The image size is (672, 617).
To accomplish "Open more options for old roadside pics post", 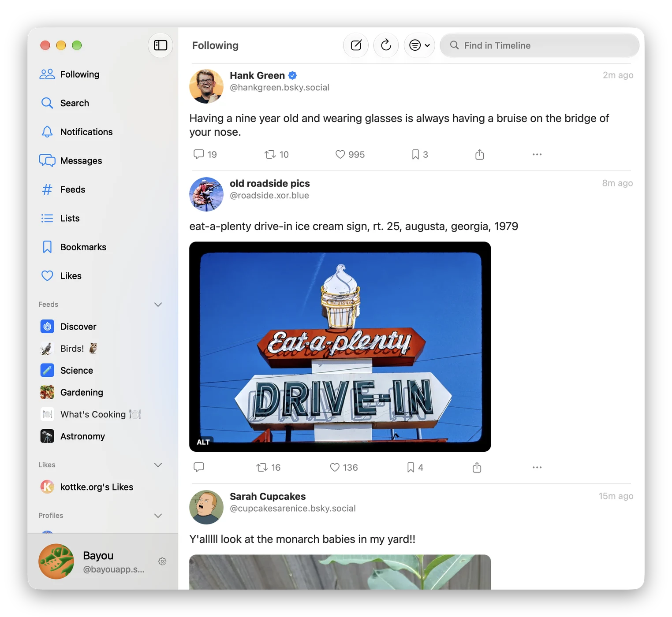I will (x=537, y=468).
